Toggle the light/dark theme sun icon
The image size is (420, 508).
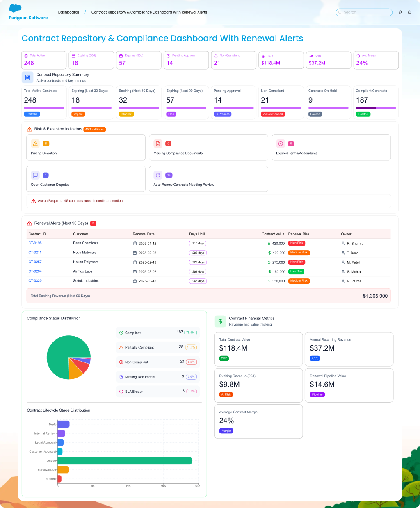click(x=400, y=12)
